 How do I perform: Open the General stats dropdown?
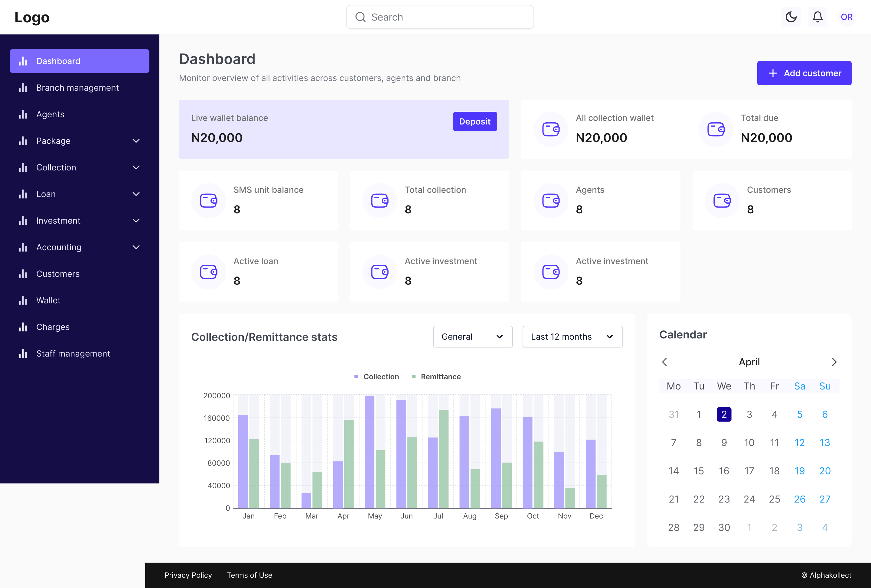click(472, 336)
